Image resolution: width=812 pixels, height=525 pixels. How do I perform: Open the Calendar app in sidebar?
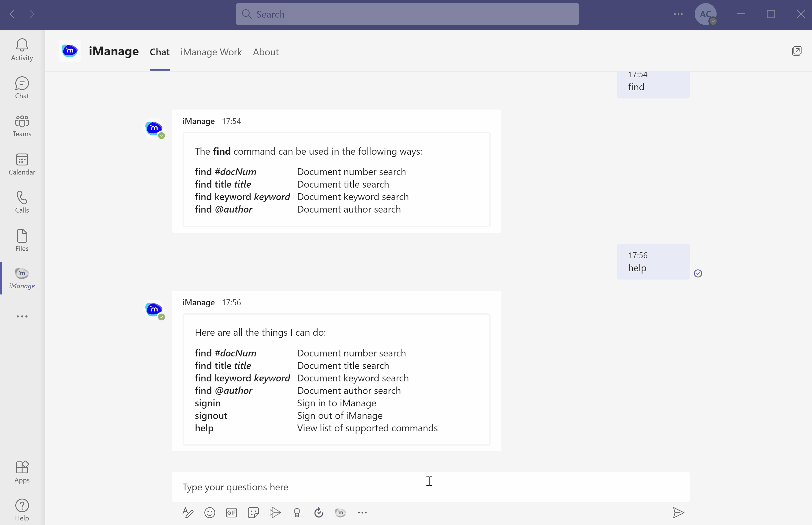pyautogui.click(x=22, y=164)
